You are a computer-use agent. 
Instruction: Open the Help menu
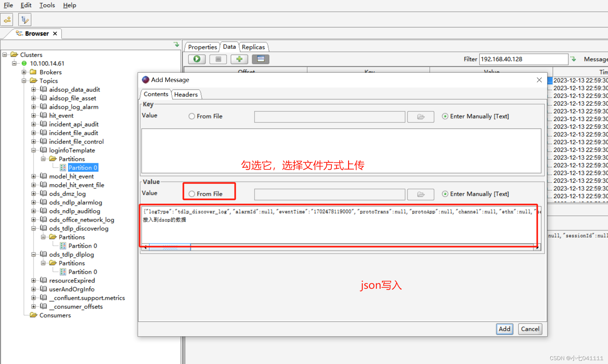(69, 5)
